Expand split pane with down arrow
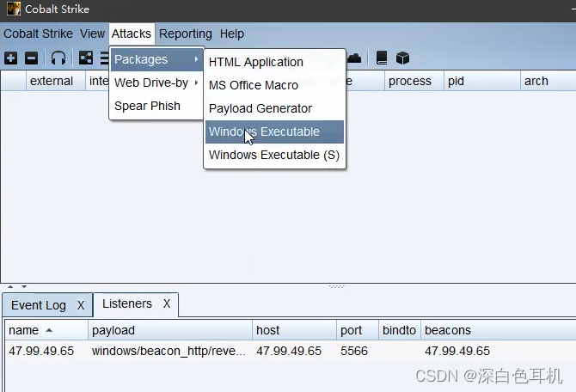This screenshot has height=392, width=576. coord(24,286)
